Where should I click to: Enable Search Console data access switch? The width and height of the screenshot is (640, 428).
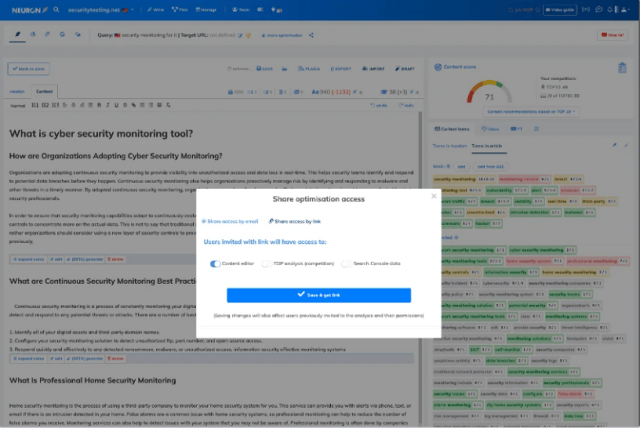point(346,264)
